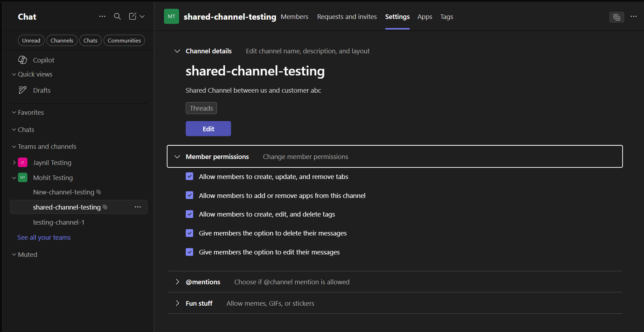The height and width of the screenshot is (332, 644).
Task: Filter by Communities pill
Action: 124,40
